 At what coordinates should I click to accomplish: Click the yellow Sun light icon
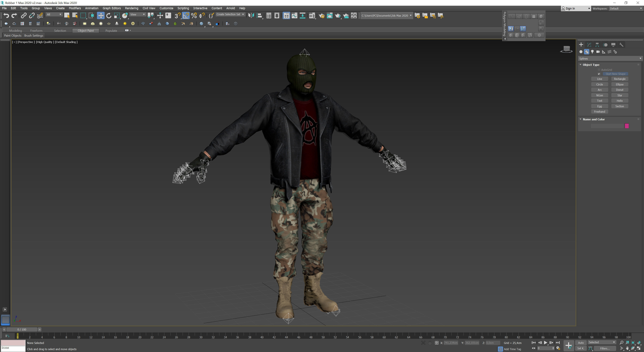pos(125,24)
